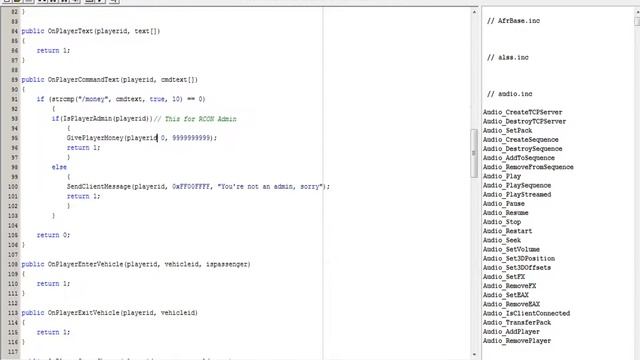Select Audio_RemoveFromSequence in function list
Screen dimensions: 640x360
tap(528, 167)
